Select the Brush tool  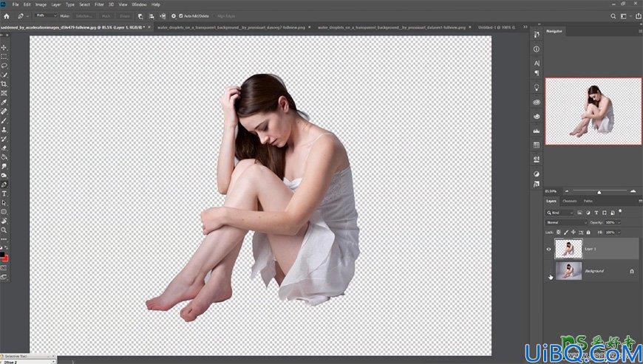[x=4, y=121]
